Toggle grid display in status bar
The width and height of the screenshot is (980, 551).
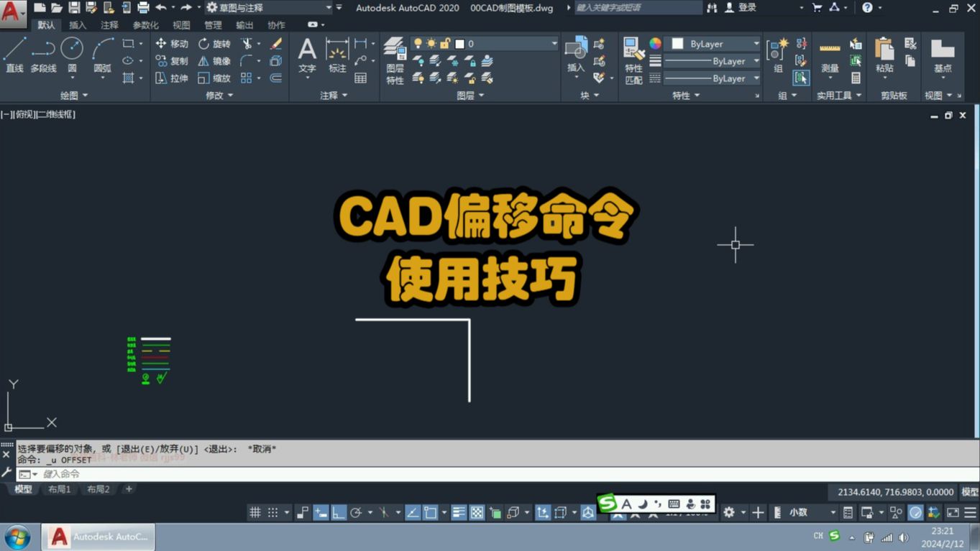coord(255,512)
